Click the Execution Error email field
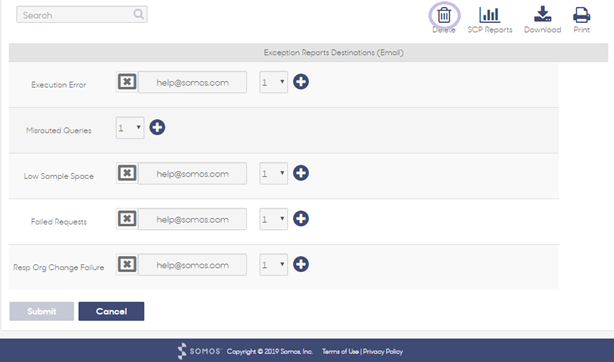The width and height of the screenshot is (614, 362). (192, 82)
